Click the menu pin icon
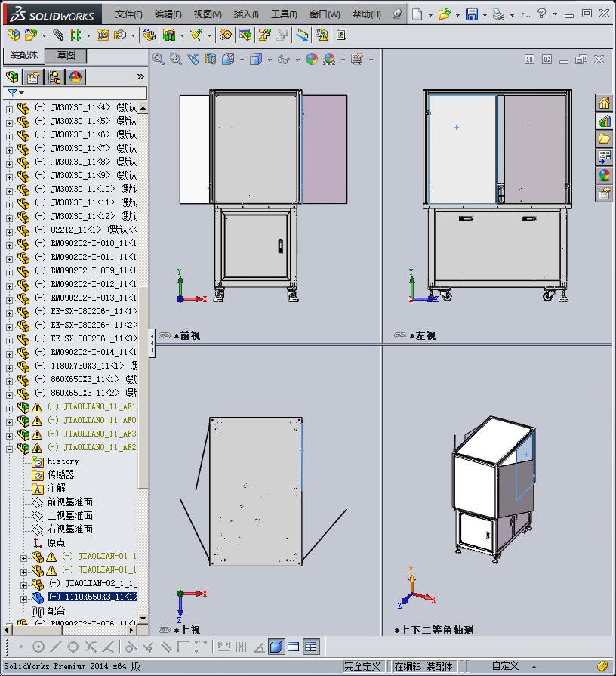Image resolution: width=616 pixels, height=676 pixels. click(x=397, y=14)
